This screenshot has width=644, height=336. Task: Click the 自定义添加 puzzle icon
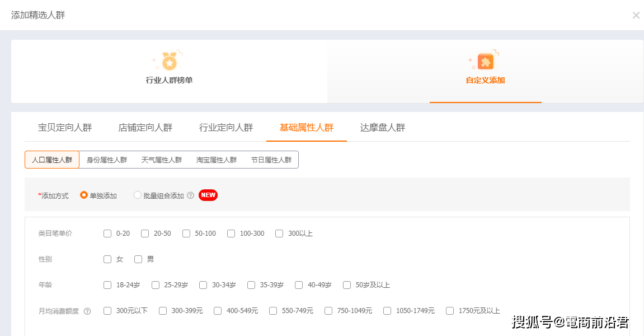point(486,62)
